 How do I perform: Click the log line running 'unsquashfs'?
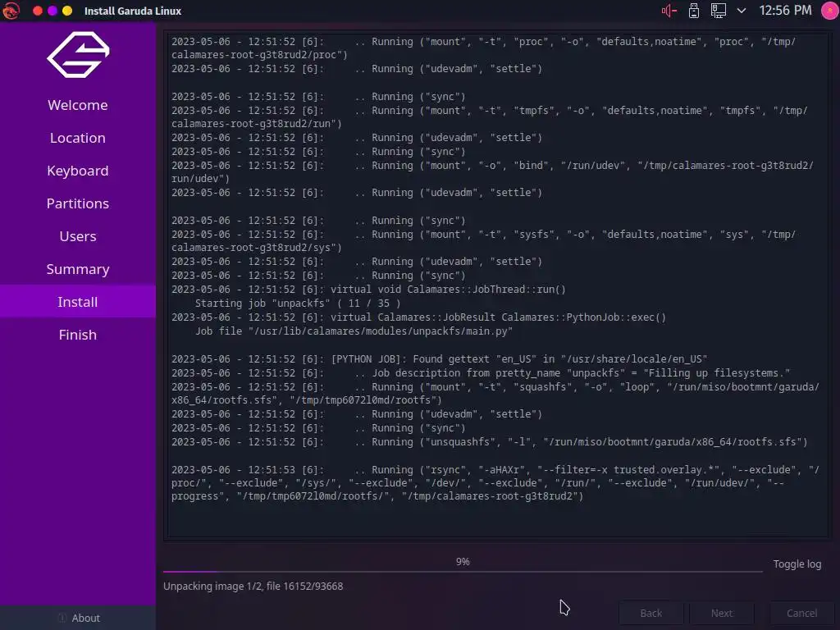[x=489, y=442]
